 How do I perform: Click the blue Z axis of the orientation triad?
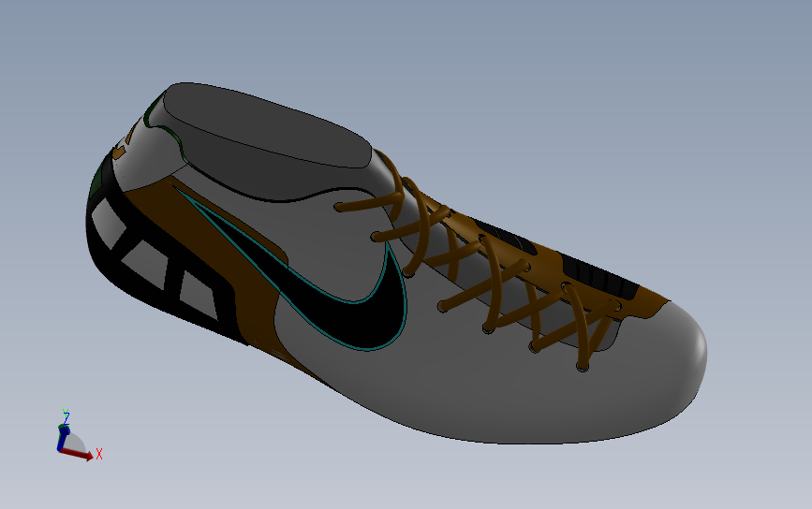tap(62, 438)
